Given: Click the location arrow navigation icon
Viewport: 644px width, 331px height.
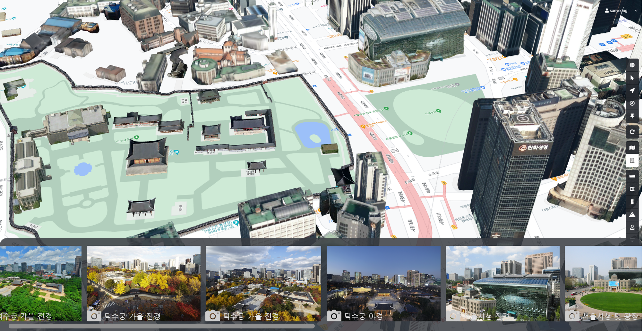Looking at the screenshot, I should coord(632,91).
